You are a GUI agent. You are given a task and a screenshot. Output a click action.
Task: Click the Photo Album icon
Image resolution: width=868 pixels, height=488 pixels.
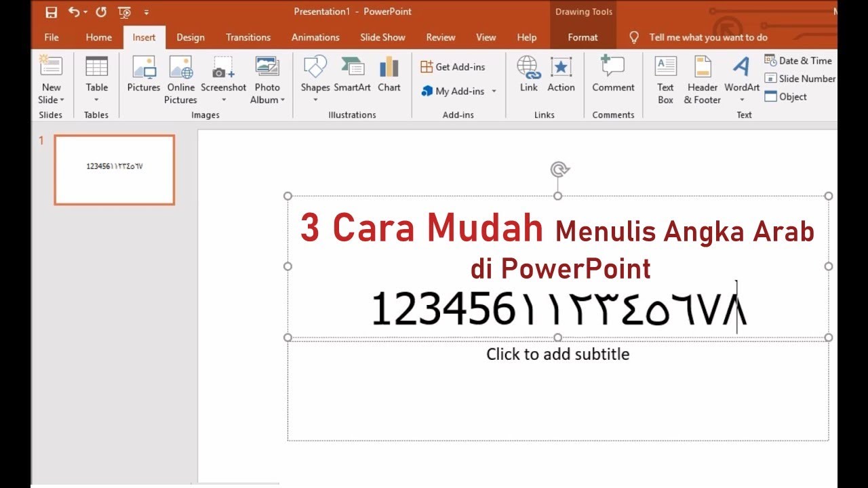point(267,66)
